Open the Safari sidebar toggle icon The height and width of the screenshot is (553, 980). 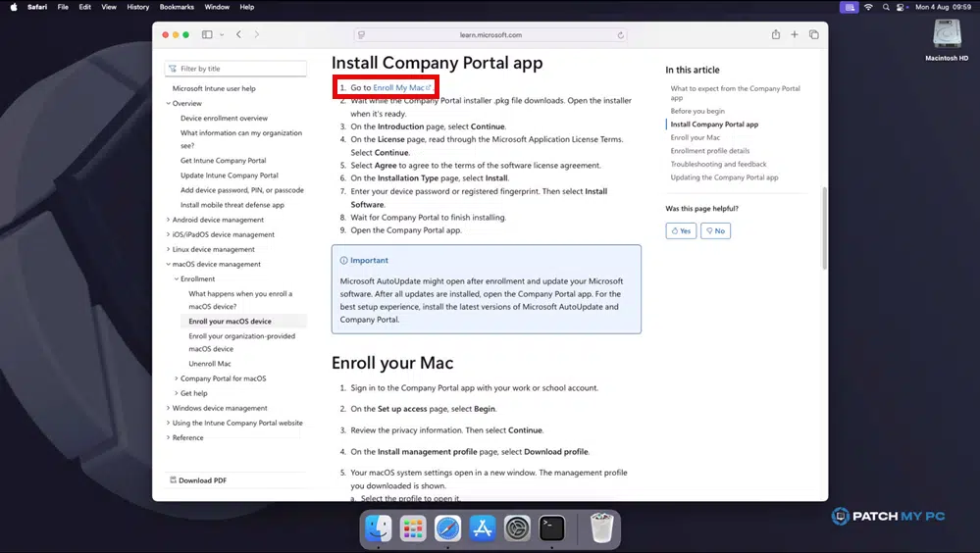click(207, 35)
